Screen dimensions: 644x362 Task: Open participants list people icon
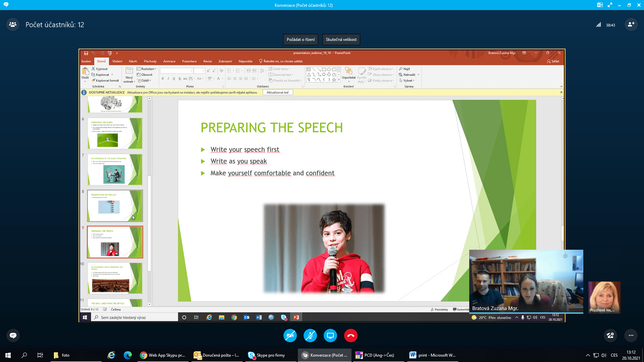pyautogui.click(x=13, y=24)
